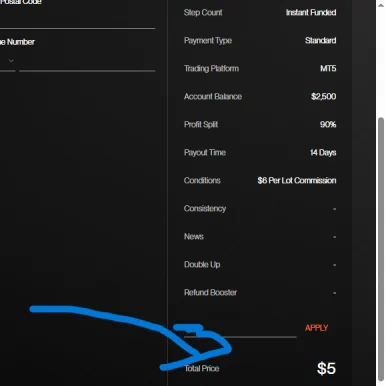Viewport: 386px width, 386px height.
Task: Select the 'MT5' trading platform value
Action: pos(328,69)
